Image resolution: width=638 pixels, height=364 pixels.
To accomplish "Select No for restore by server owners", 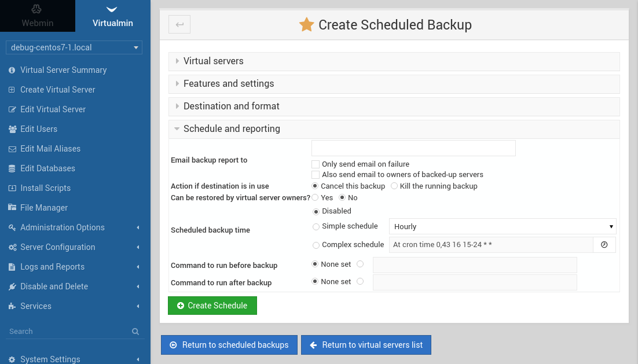I will click(342, 198).
